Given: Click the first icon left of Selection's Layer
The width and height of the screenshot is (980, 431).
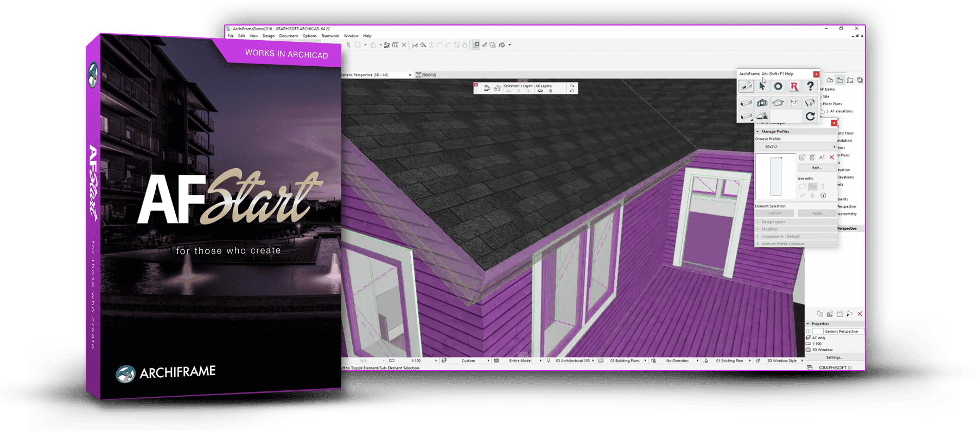Looking at the screenshot, I should point(487,88).
